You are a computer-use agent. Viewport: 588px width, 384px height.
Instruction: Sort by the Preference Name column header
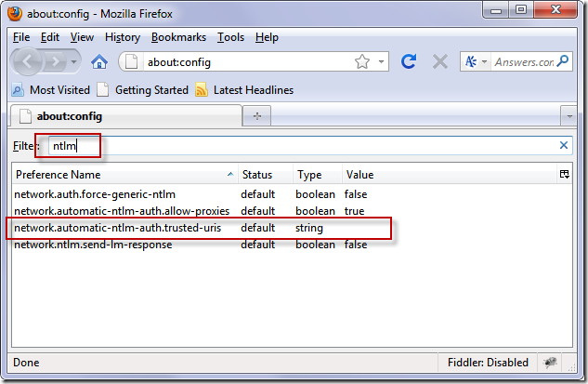pyautogui.click(x=121, y=175)
